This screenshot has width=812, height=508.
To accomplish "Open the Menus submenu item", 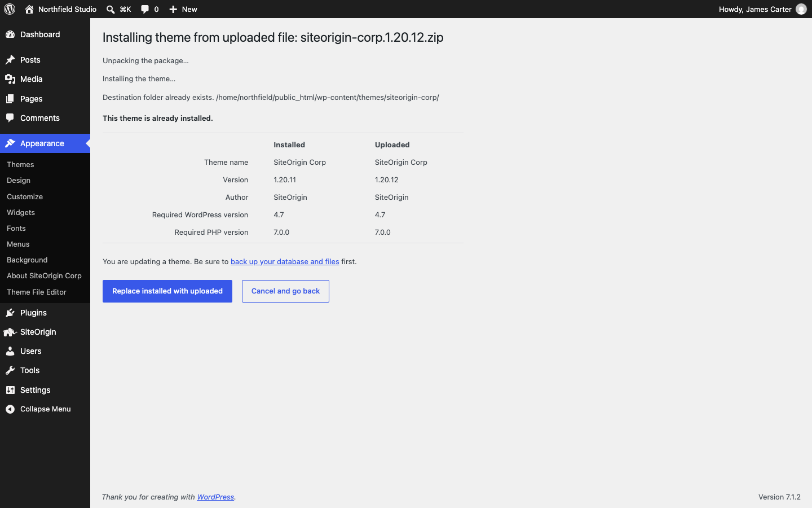I will point(18,244).
